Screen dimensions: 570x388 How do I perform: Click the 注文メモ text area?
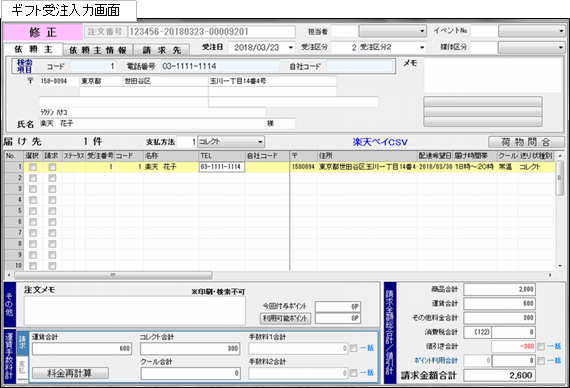(x=135, y=311)
